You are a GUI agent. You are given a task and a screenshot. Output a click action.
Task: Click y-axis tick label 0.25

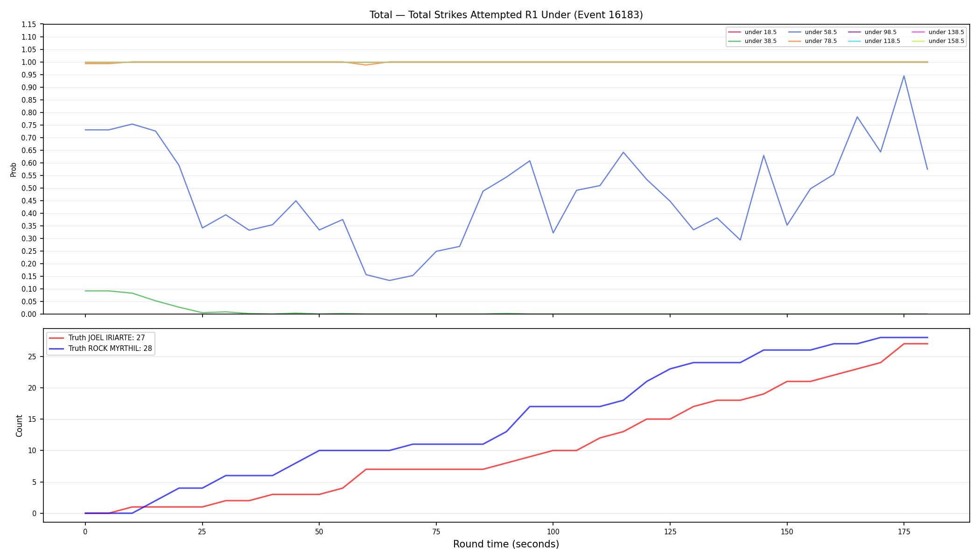click(29, 251)
